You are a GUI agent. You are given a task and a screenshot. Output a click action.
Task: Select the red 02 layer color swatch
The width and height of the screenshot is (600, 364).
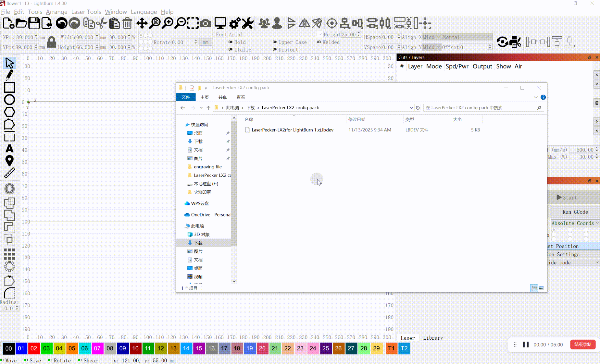[34, 348]
